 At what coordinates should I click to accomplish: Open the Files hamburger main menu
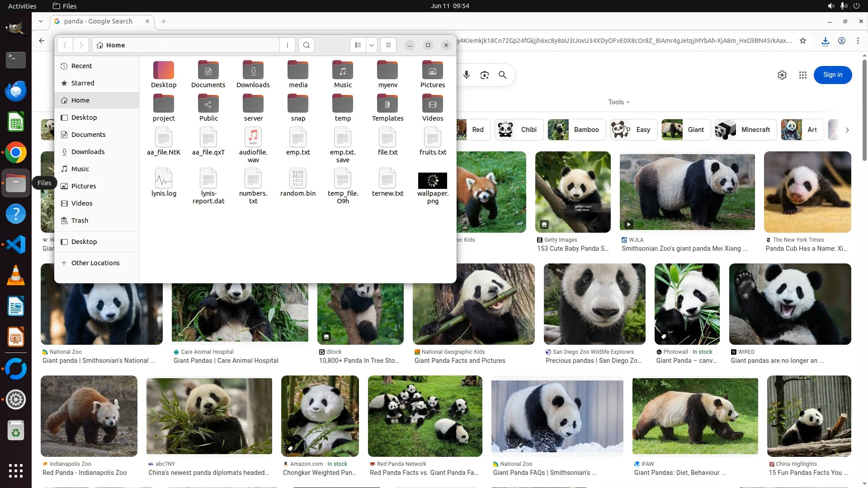tap(388, 45)
